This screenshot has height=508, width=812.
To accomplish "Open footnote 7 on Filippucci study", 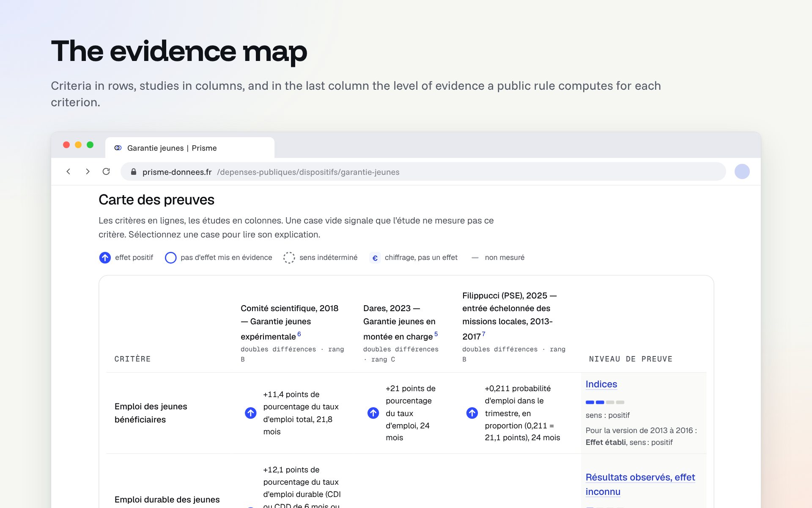I will (x=483, y=334).
